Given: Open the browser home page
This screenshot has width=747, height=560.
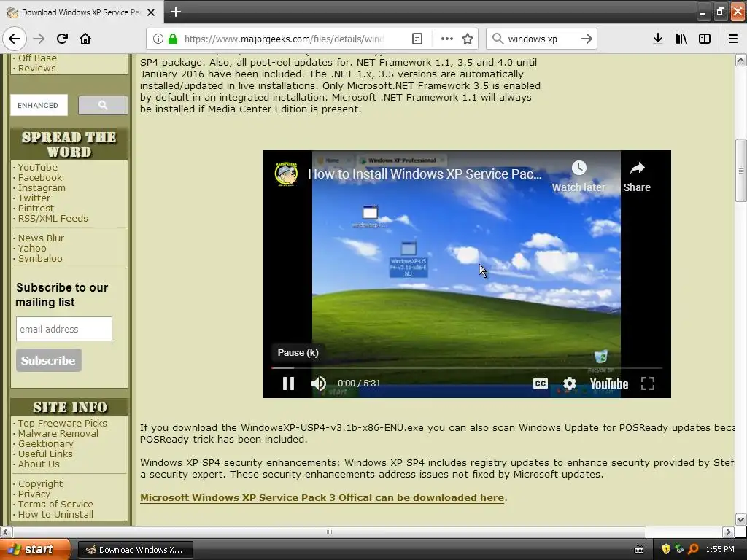Looking at the screenshot, I should click(x=85, y=39).
